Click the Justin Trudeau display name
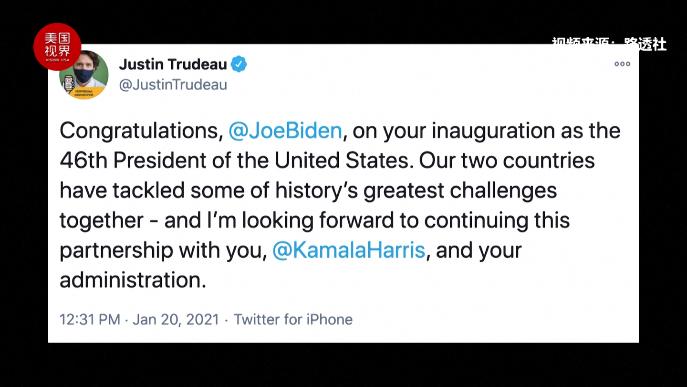Screen dimensions: 687x387 point(173,64)
